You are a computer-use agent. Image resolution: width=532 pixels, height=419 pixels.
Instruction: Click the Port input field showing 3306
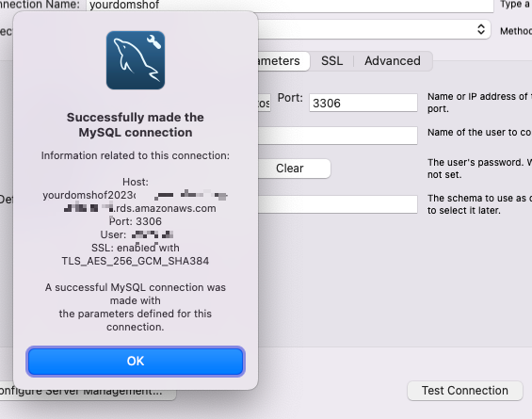363,103
